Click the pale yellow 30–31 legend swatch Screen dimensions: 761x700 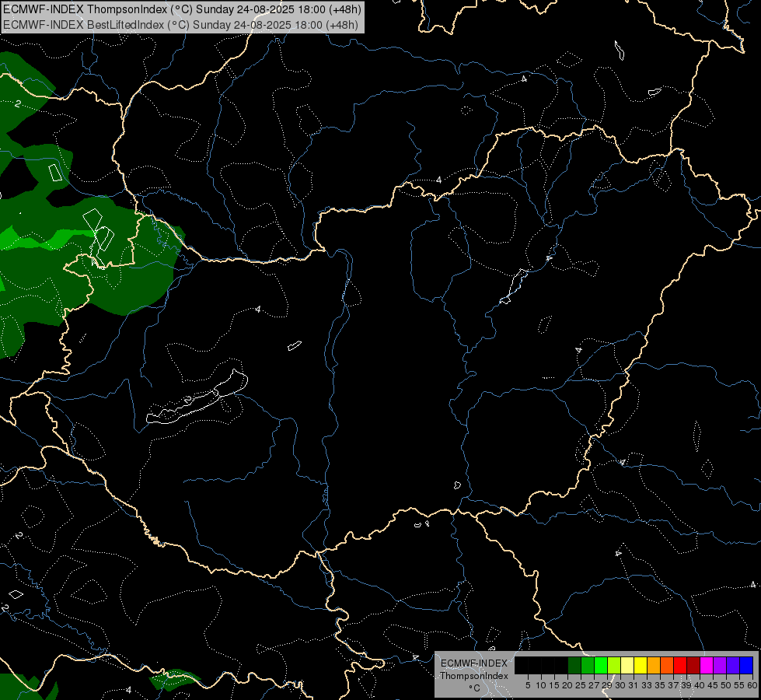pyautogui.click(x=627, y=666)
